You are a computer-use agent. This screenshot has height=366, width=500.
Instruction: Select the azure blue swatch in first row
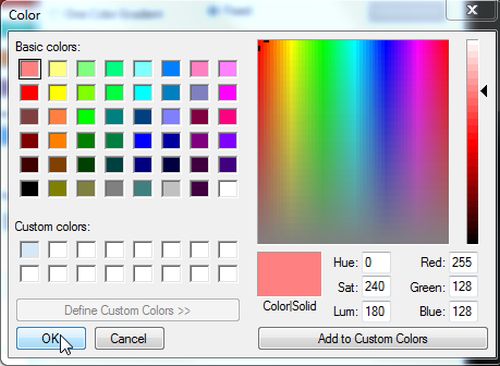coord(171,69)
